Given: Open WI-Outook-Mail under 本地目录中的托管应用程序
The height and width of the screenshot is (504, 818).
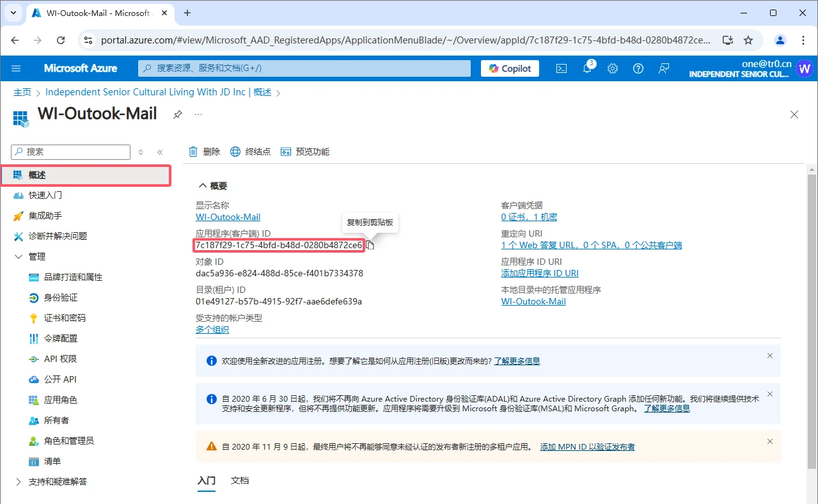Looking at the screenshot, I should (533, 301).
